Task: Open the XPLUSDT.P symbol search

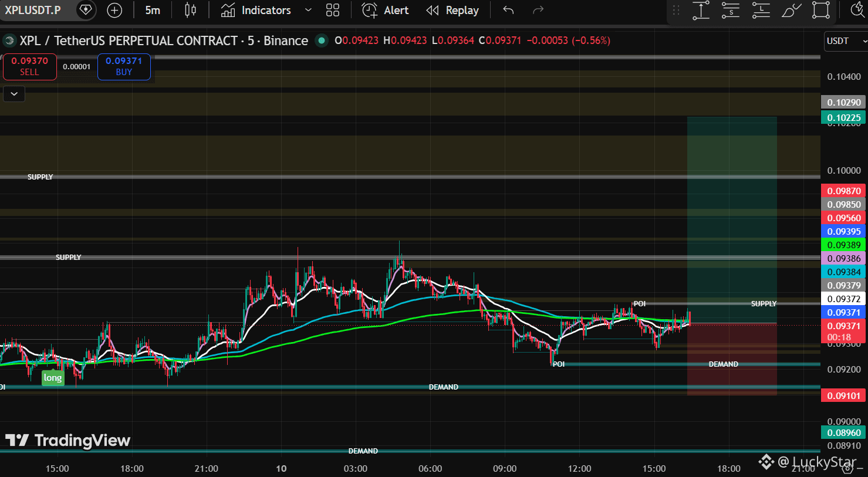Action: coord(33,10)
